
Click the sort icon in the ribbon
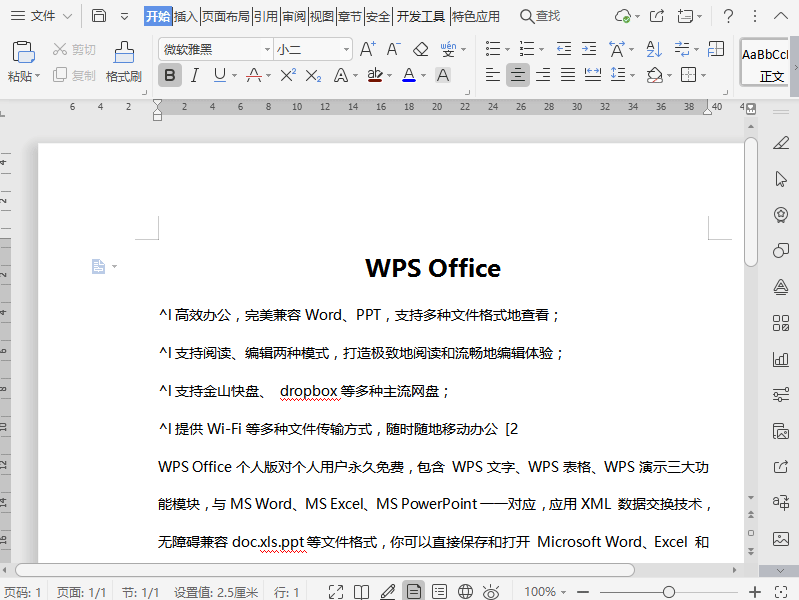(654, 49)
